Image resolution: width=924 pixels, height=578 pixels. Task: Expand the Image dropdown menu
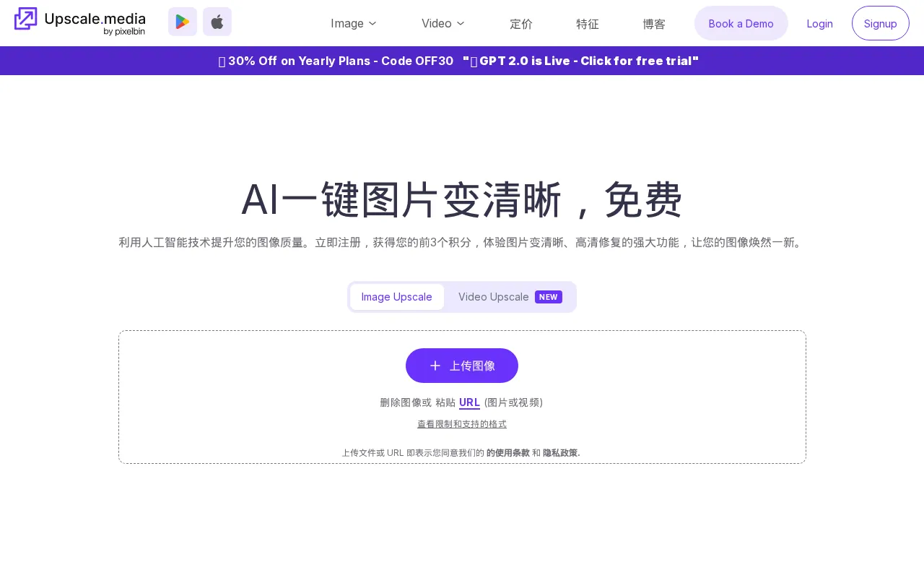point(354,23)
